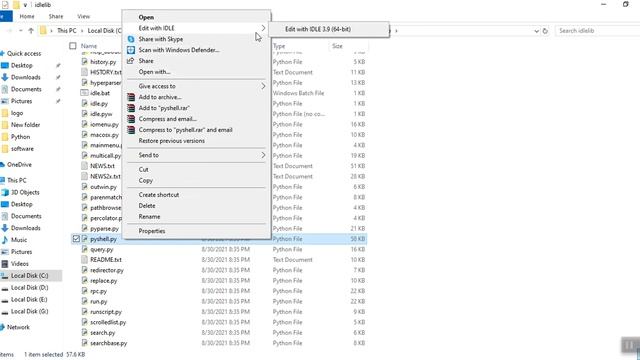This screenshot has width=640, height=360.
Task: Choose Create shortcut in context menu
Action: pos(159,195)
